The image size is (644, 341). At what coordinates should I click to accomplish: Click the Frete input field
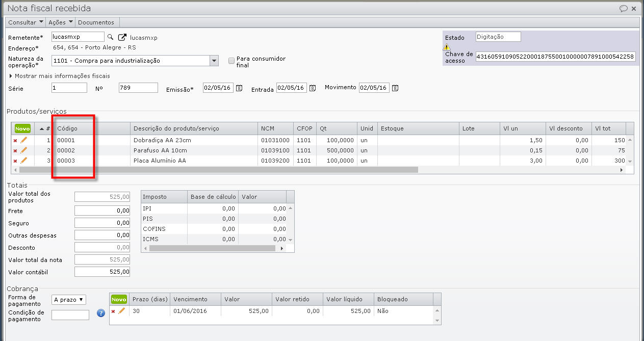(x=102, y=211)
